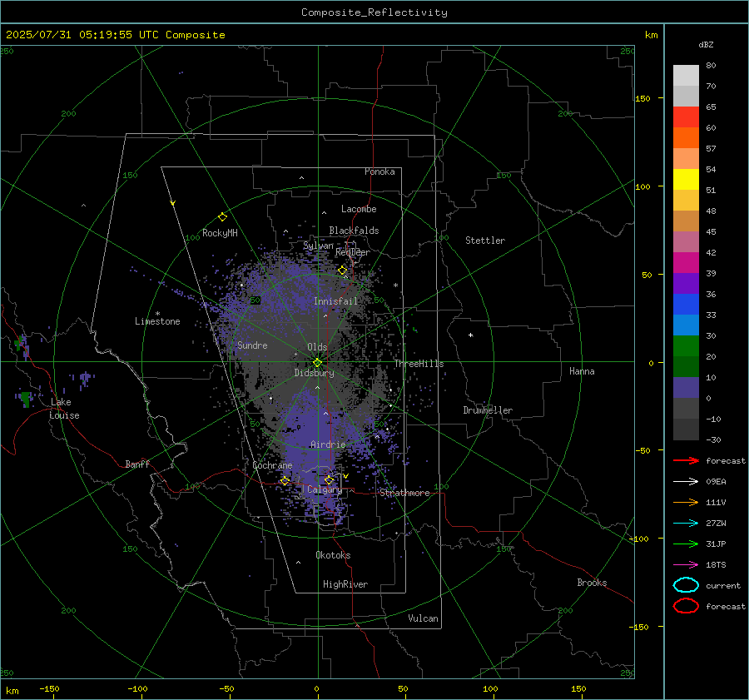749x700 pixels.
Task: Select the blue 36–33 dBZ swatch
Action: pos(686,305)
